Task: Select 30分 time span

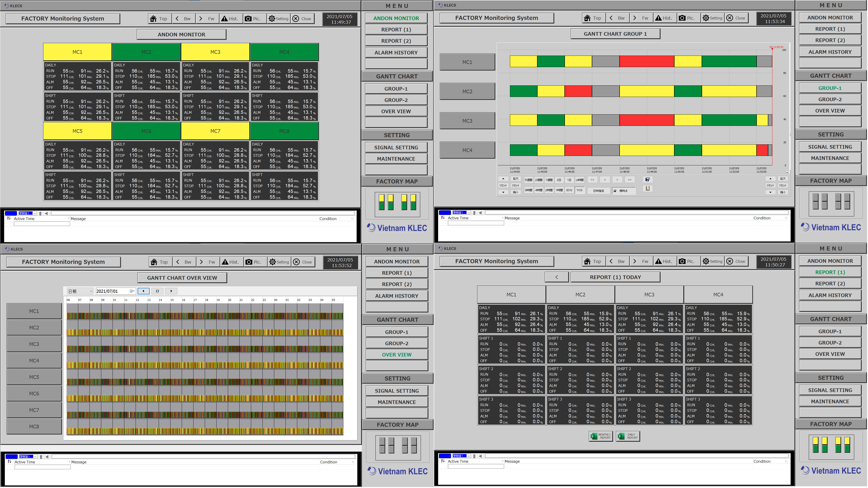Action: coord(569,191)
